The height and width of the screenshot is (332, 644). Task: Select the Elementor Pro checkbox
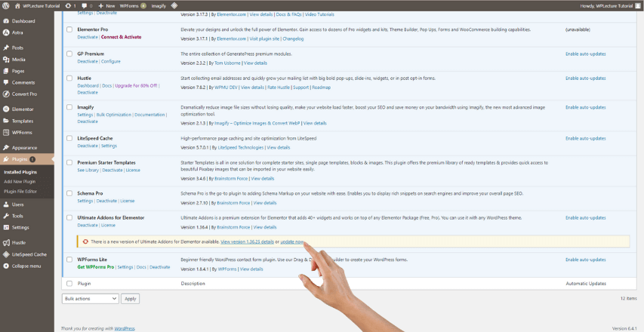69,29
